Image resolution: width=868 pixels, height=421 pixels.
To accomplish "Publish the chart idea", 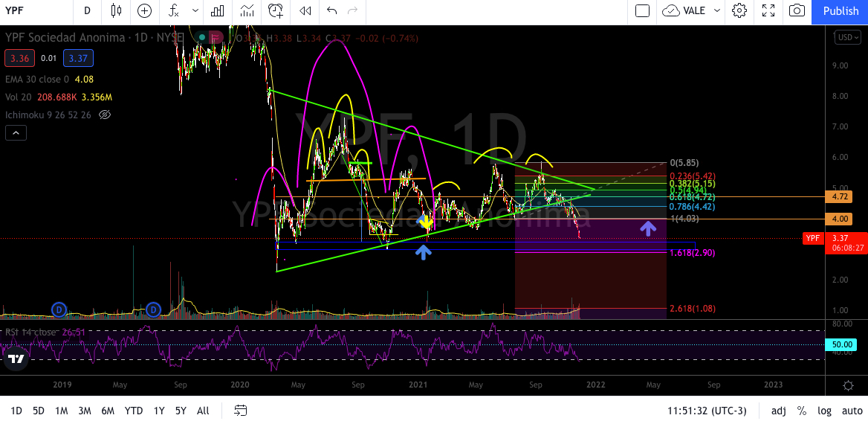I will coord(841,11).
